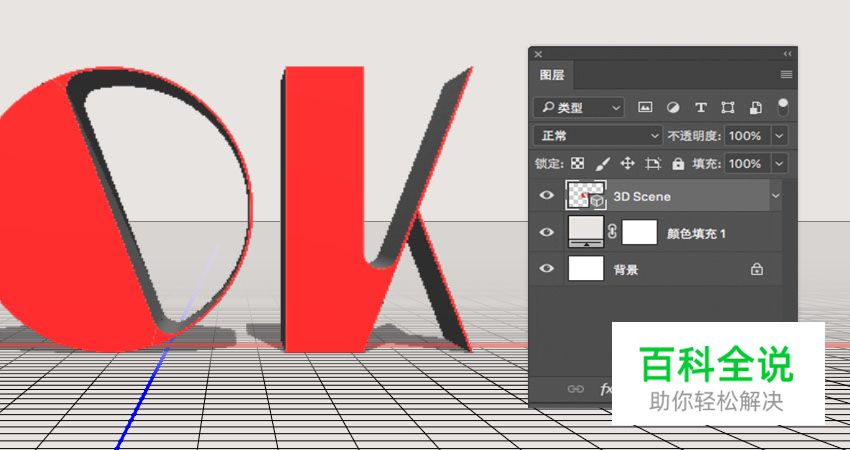Open the 正常 blend mode dropdown

(598, 135)
